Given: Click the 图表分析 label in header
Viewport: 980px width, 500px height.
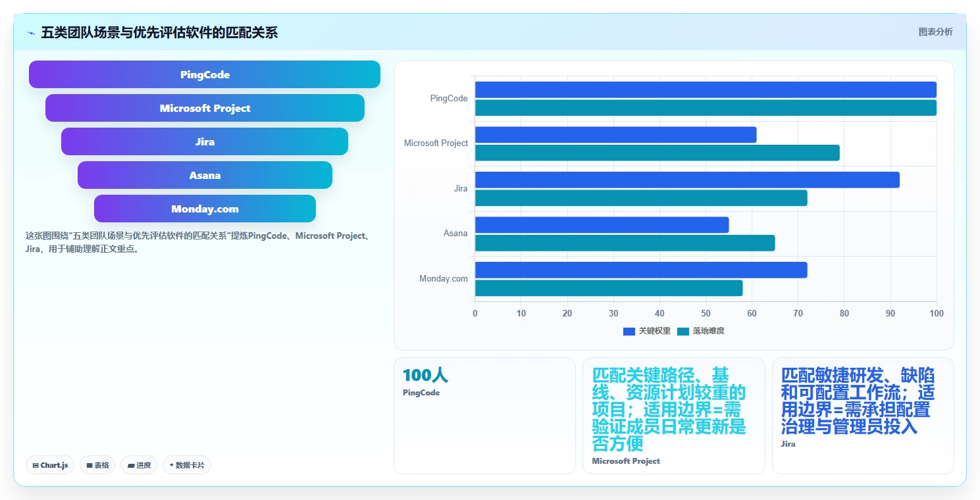Looking at the screenshot, I should point(935,32).
